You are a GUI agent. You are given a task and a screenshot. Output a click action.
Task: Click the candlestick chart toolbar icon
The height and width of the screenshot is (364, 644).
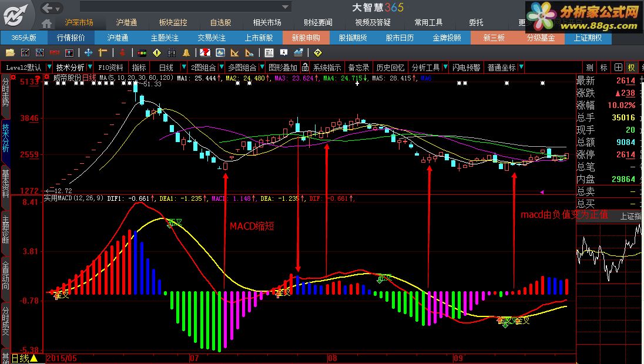[40, 52]
